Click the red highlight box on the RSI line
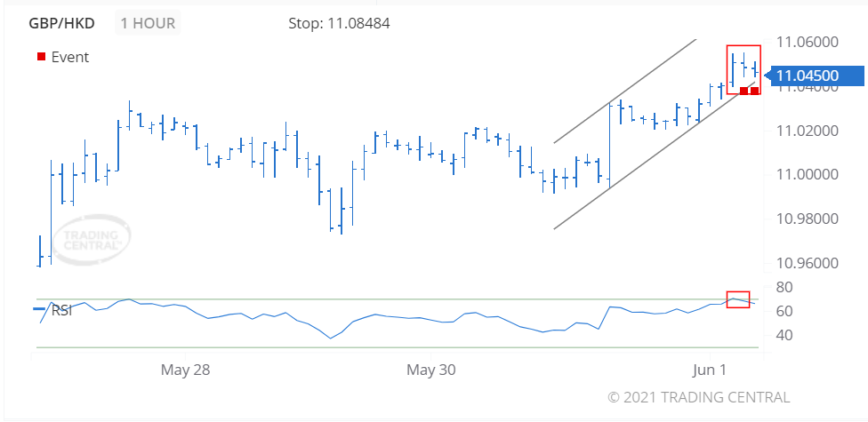Screen dimensions: 868x422 (738, 299)
